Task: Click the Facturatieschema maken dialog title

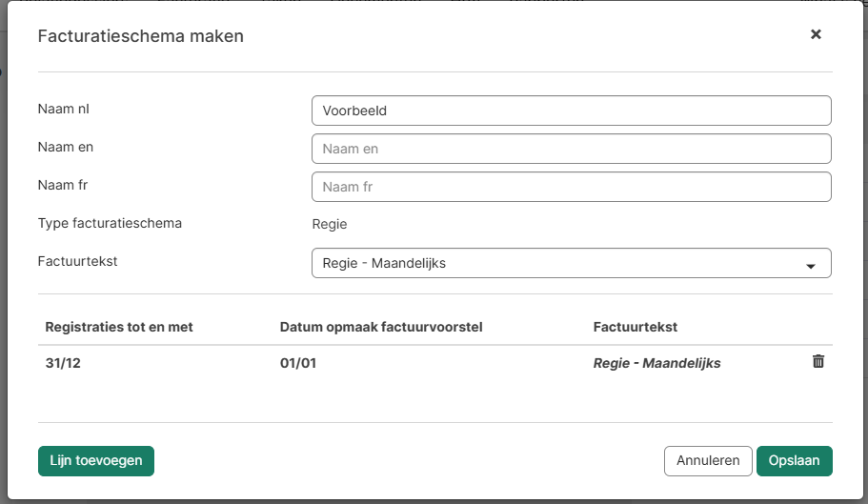Action: pyautogui.click(x=140, y=36)
